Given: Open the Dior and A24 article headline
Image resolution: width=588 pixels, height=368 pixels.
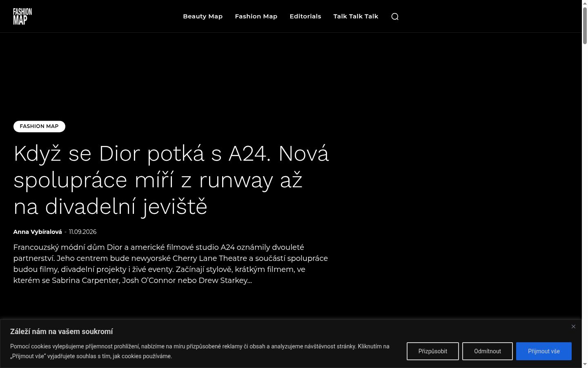Looking at the screenshot, I should (x=171, y=180).
